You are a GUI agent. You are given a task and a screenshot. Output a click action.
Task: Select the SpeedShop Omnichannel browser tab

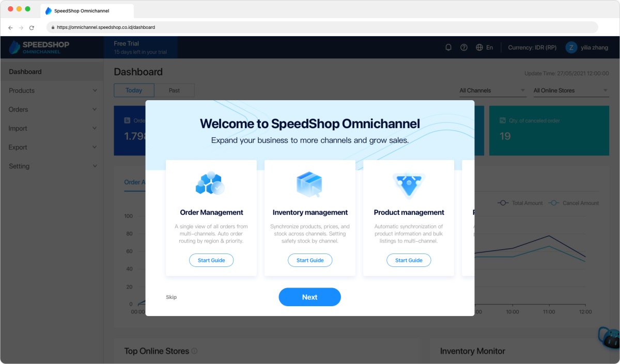[87, 11]
